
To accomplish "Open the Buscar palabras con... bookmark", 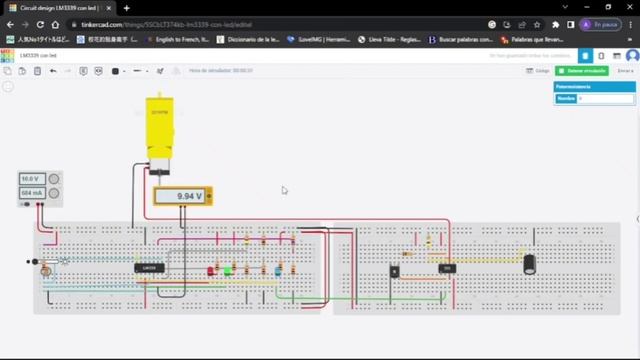I will [461, 40].
